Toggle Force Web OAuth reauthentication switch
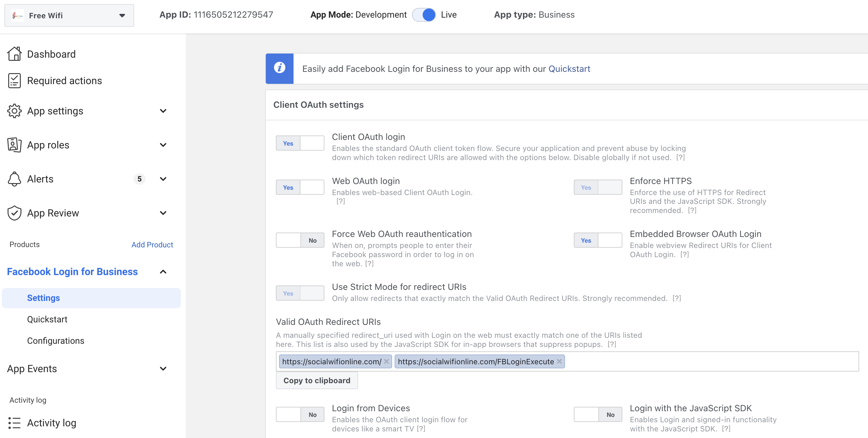Image resolution: width=868 pixels, height=438 pixels. 300,240
